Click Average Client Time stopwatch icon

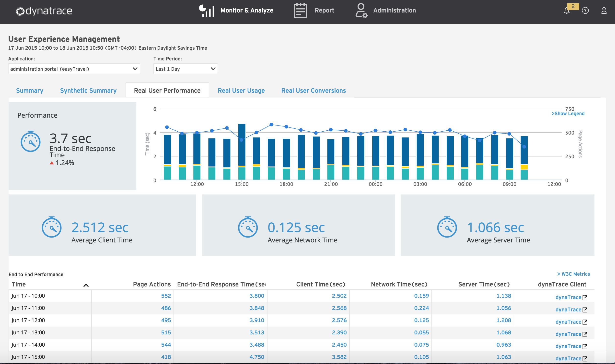pyautogui.click(x=52, y=227)
